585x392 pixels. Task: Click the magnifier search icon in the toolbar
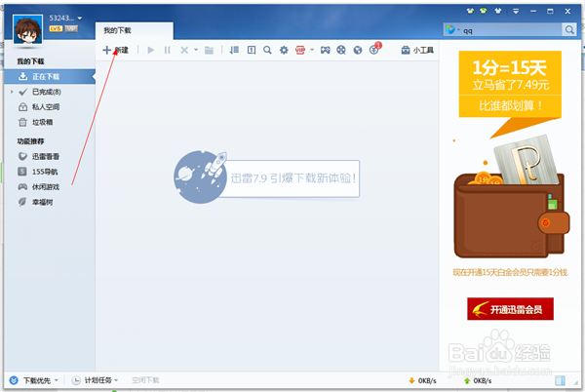[x=267, y=50]
